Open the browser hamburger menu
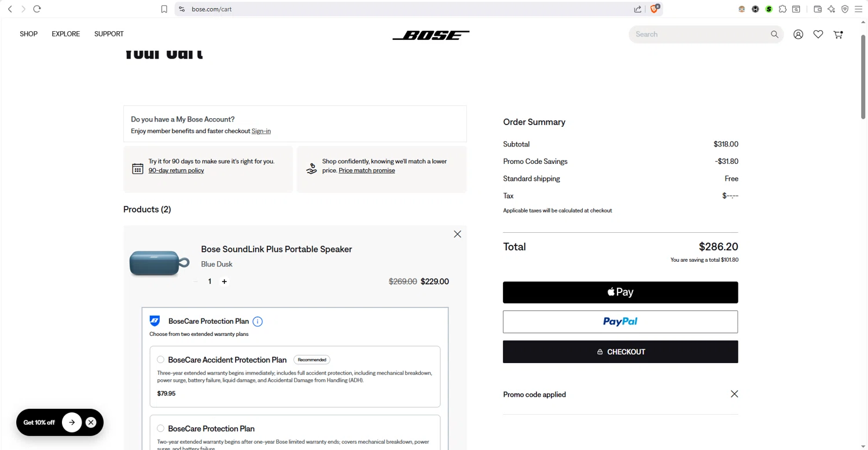The image size is (868, 450). [x=859, y=9]
